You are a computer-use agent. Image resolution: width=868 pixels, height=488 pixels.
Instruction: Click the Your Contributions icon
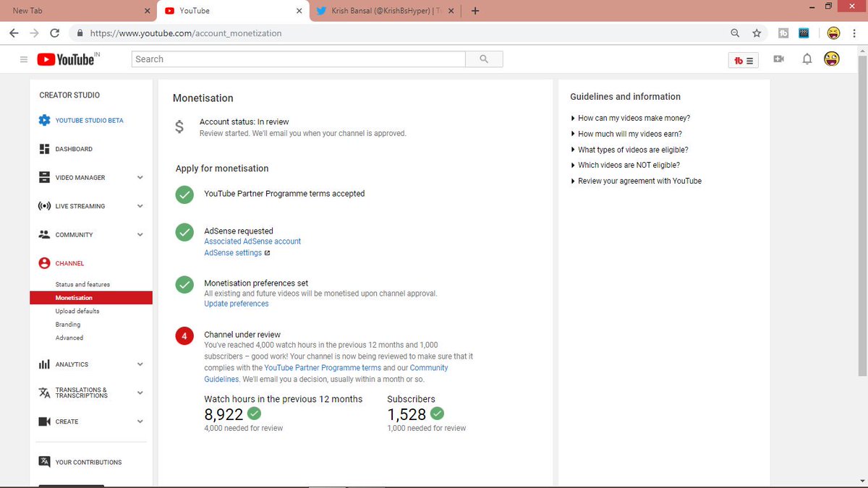[44, 462]
